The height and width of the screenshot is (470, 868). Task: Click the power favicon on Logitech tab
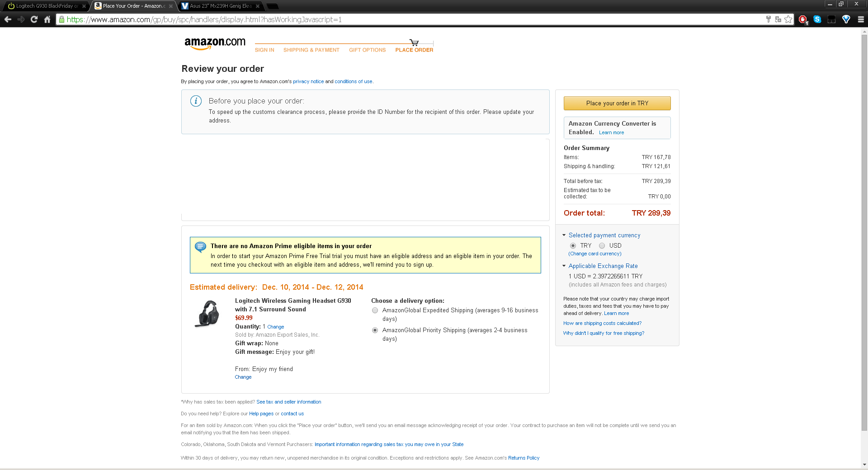click(11, 6)
